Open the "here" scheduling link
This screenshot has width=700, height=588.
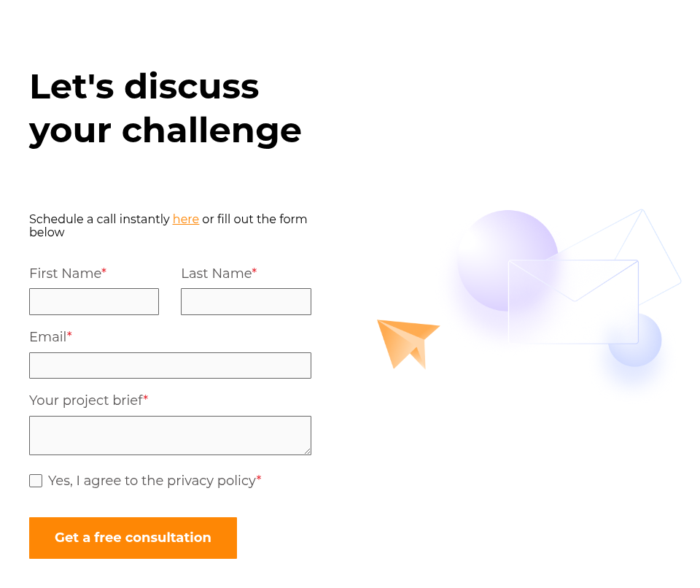click(186, 219)
